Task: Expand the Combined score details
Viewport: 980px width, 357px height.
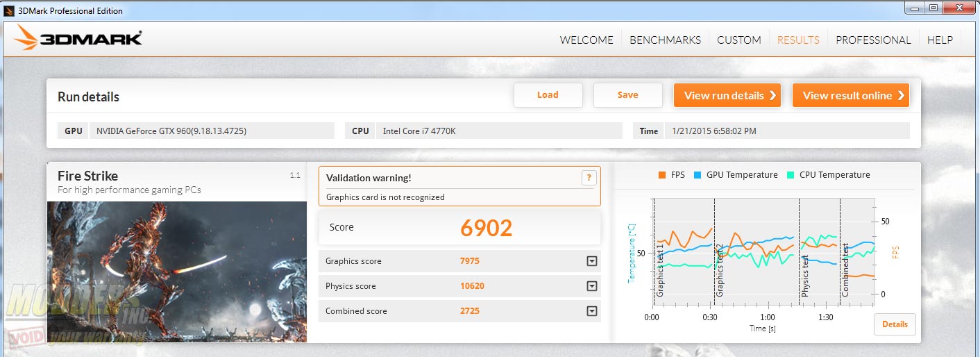Action: pos(592,311)
